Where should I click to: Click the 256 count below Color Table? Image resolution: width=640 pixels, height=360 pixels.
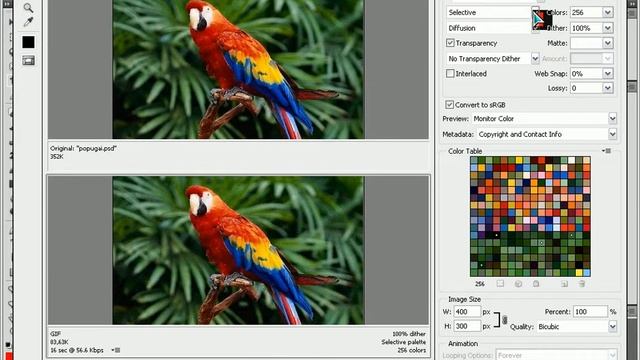480,284
